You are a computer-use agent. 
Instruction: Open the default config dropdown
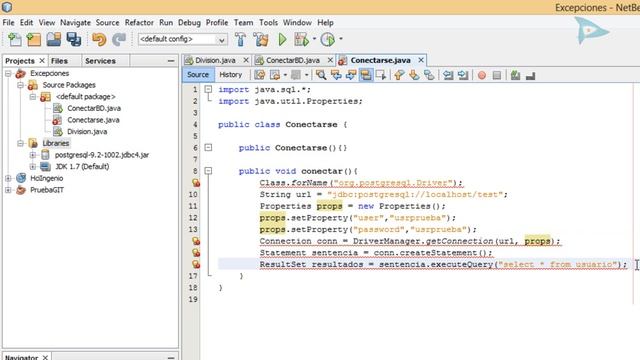tap(221, 40)
